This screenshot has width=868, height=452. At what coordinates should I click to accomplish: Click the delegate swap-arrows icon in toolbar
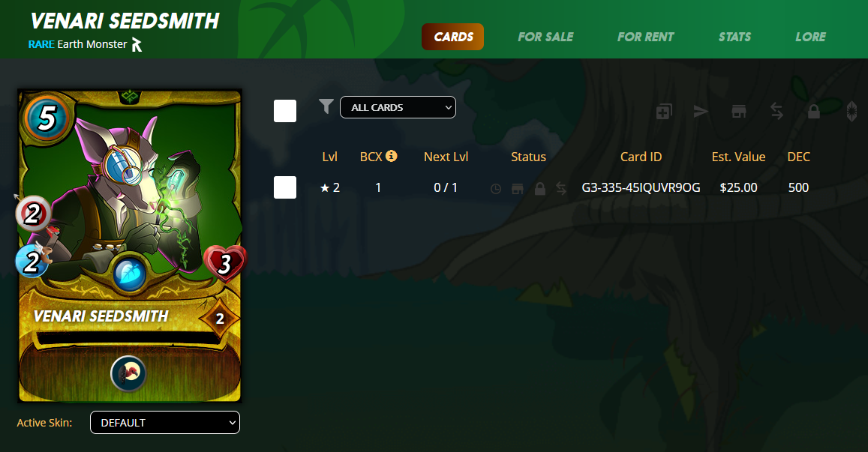click(x=776, y=112)
